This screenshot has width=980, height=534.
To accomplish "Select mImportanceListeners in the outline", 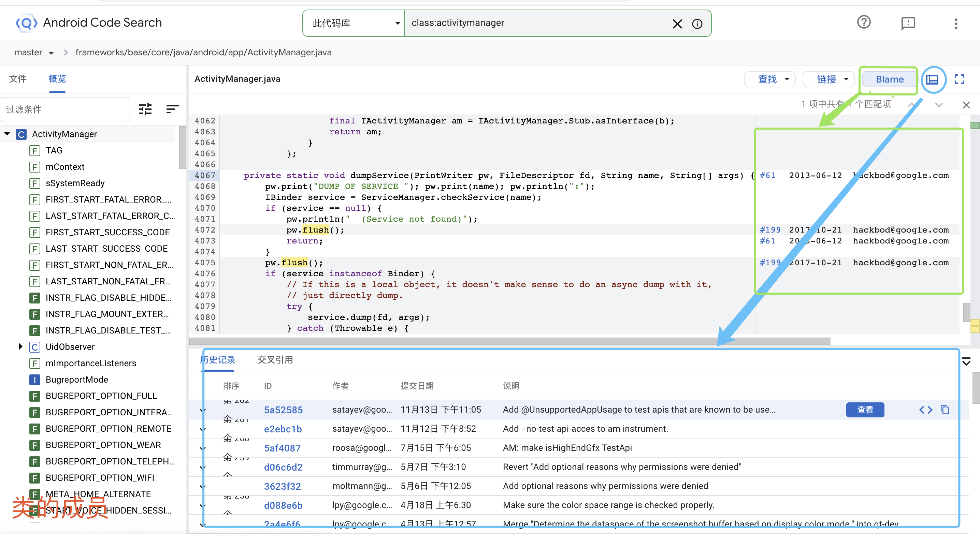I will click(91, 364).
